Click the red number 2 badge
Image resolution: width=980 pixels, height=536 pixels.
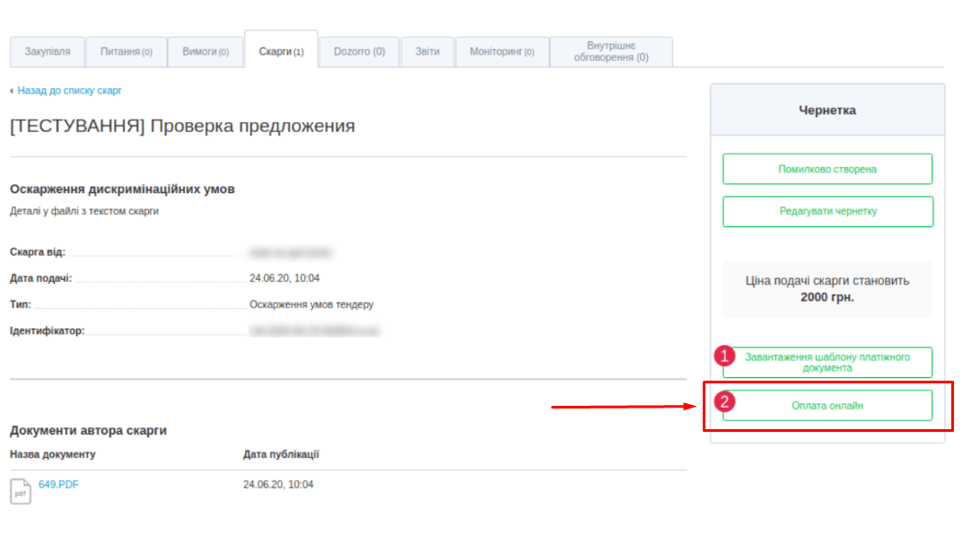point(724,400)
